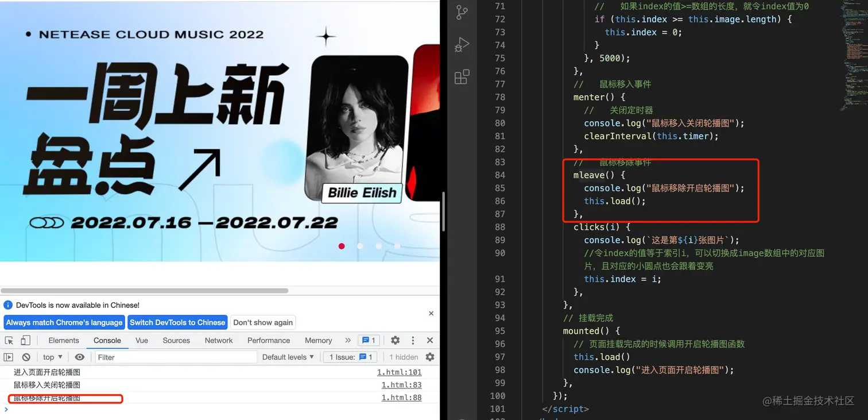Switch to the Sources tab
The height and width of the screenshot is (420, 868).
pyautogui.click(x=176, y=340)
